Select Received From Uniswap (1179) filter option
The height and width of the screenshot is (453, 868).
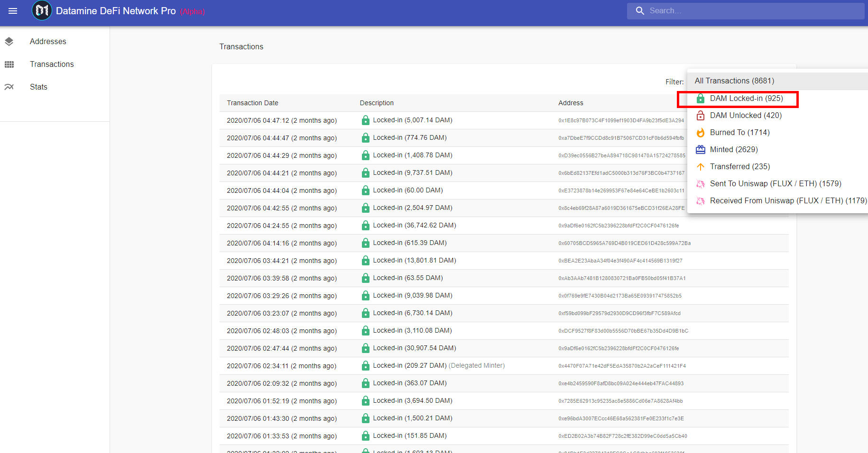coord(777,201)
